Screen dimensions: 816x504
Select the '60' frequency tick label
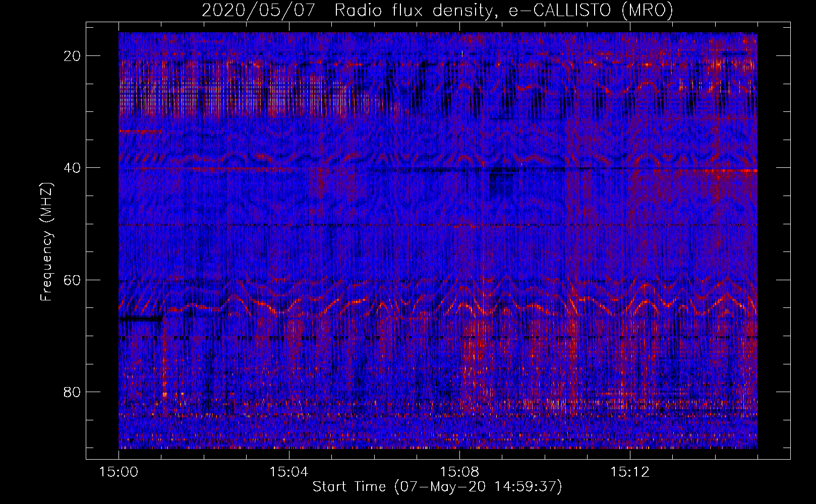click(x=72, y=280)
